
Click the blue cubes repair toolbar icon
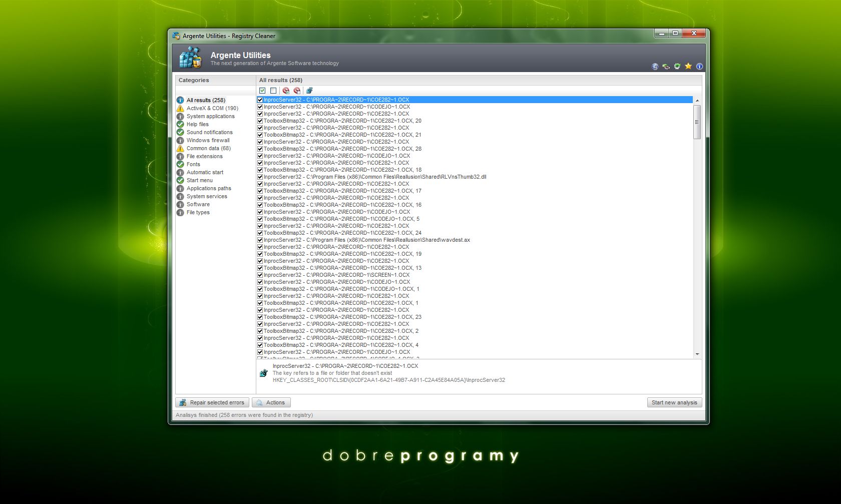(309, 91)
